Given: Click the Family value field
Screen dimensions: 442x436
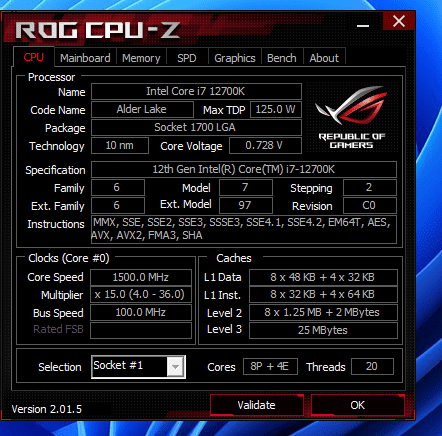Looking at the screenshot, I should coord(118,187).
